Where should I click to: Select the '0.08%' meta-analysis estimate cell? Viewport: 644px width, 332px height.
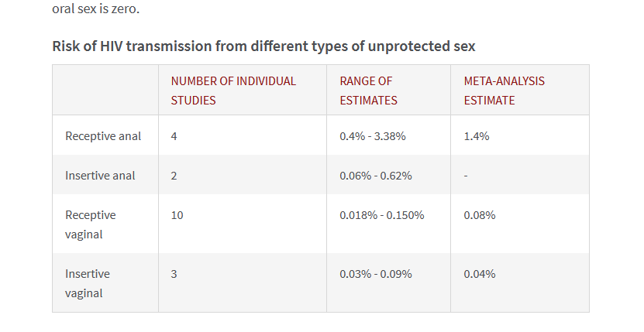[480, 215]
